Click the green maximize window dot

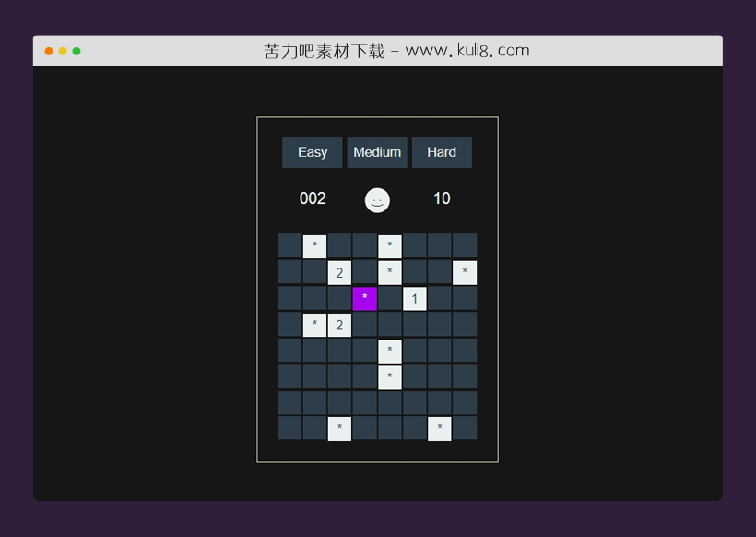pyautogui.click(x=77, y=51)
